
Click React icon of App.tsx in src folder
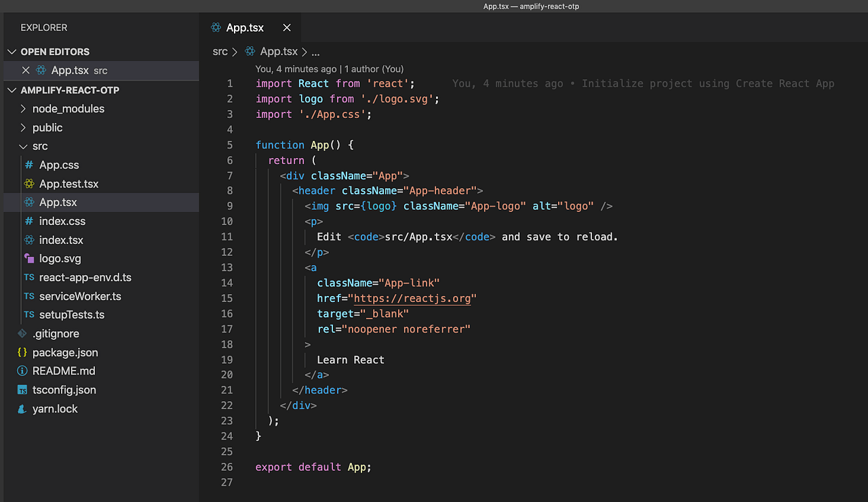pyautogui.click(x=28, y=203)
